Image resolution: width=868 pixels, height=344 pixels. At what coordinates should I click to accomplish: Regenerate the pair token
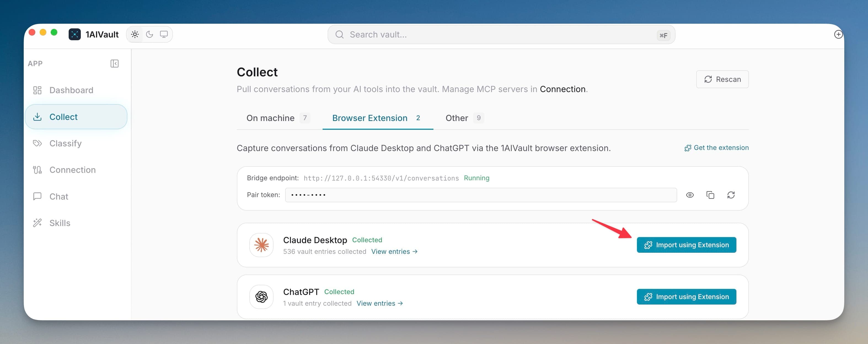click(x=731, y=195)
